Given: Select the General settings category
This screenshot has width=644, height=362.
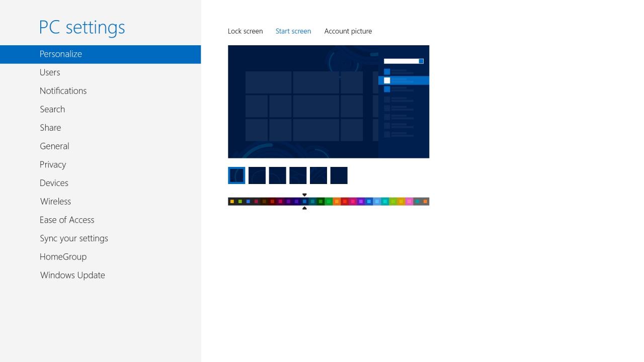Looking at the screenshot, I should coord(54,146).
